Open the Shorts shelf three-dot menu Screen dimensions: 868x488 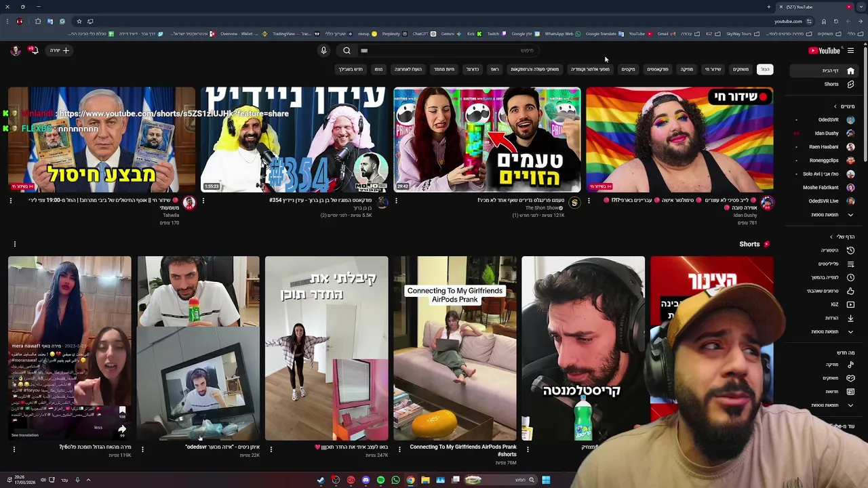[14, 244]
